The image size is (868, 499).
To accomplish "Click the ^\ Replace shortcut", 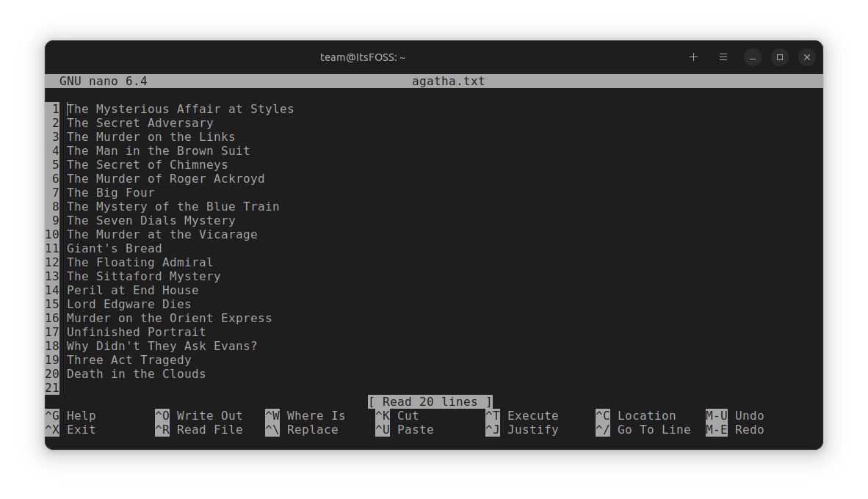I will (x=302, y=430).
